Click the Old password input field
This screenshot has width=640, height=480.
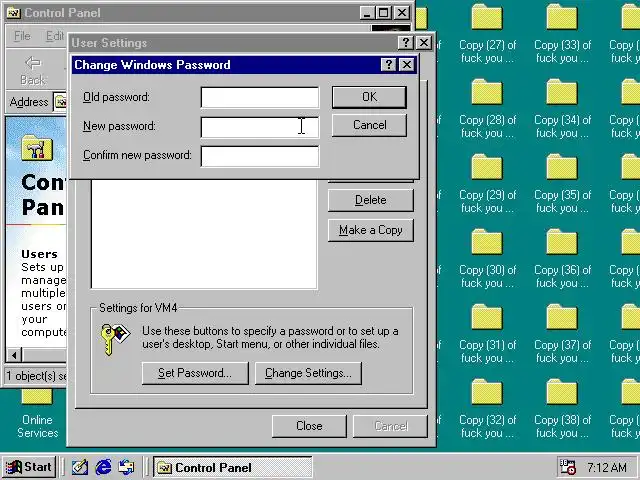(260, 97)
